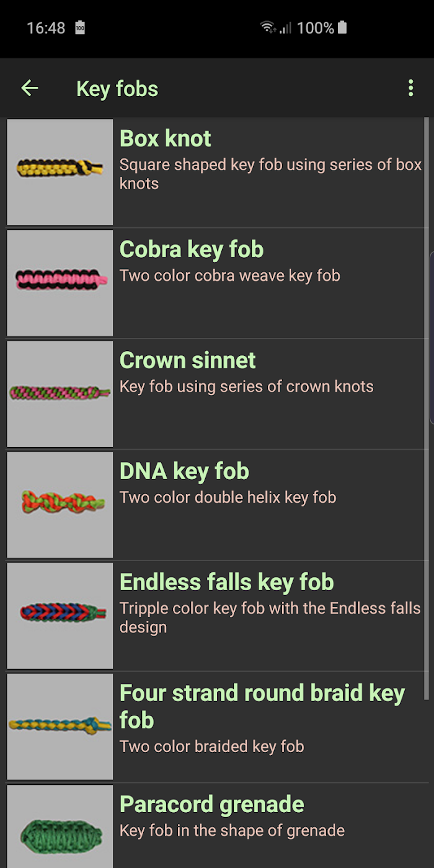Tap the Endless falls key fob thumbnail
This screenshot has width=434, height=868.
point(60,616)
